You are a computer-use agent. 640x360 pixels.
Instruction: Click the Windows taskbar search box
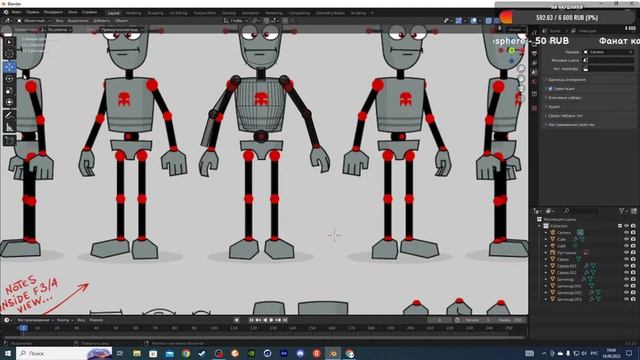coord(64,353)
